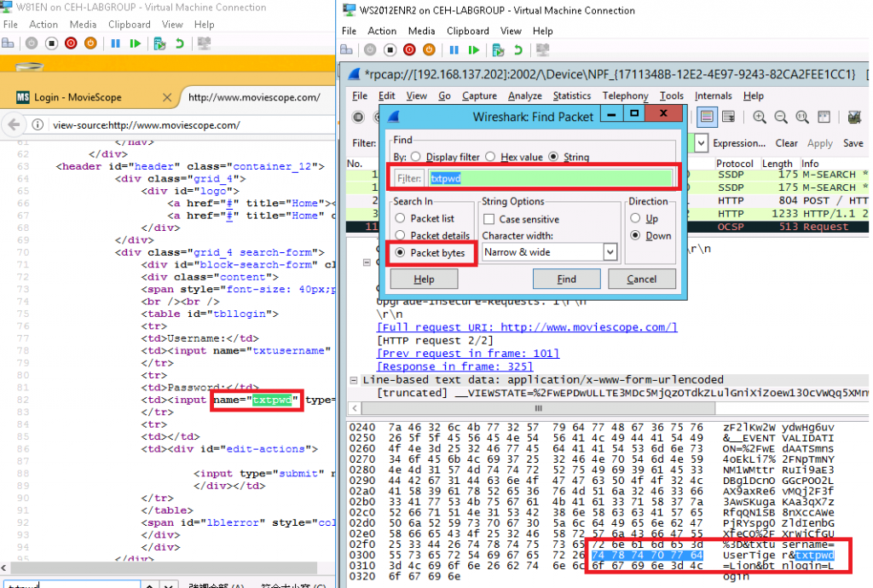This screenshot has width=873, height=588.
Task: Click Ctrl+Alt+Del icon in W81EN window
Action: click(x=9, y=43)
